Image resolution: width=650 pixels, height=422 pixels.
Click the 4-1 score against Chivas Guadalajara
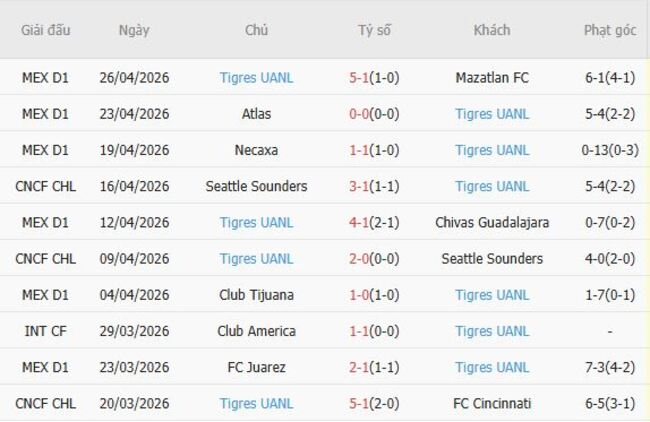pyautogui.click(x=374, y=222)
